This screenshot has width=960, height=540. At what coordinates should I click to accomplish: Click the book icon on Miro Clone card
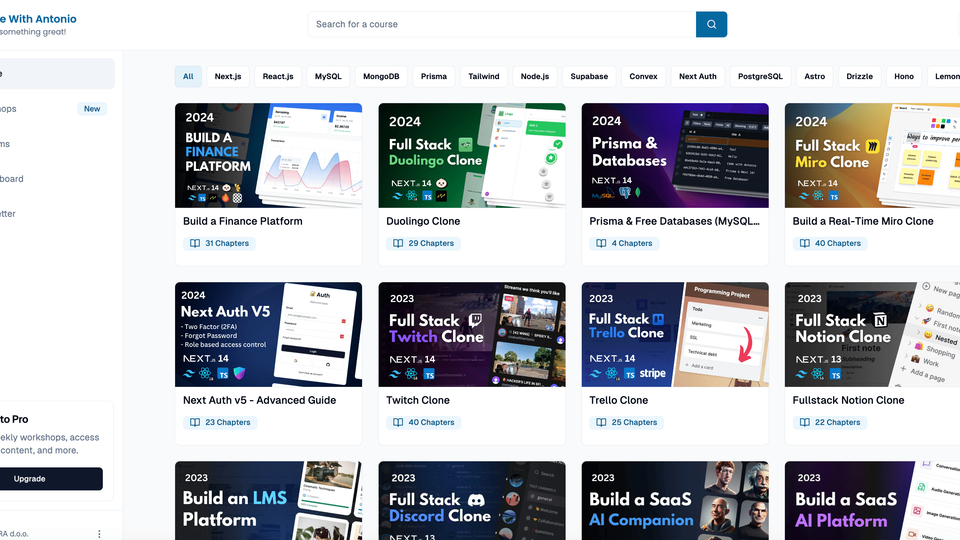[804, 243]
